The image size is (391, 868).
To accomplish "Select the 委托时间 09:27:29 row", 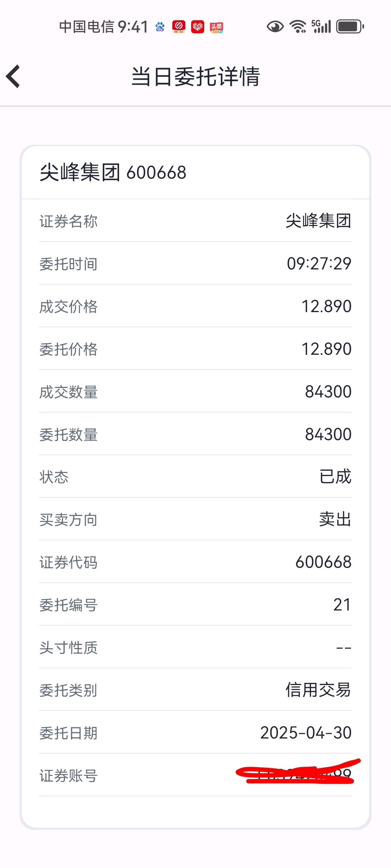I will click(195, 264).
